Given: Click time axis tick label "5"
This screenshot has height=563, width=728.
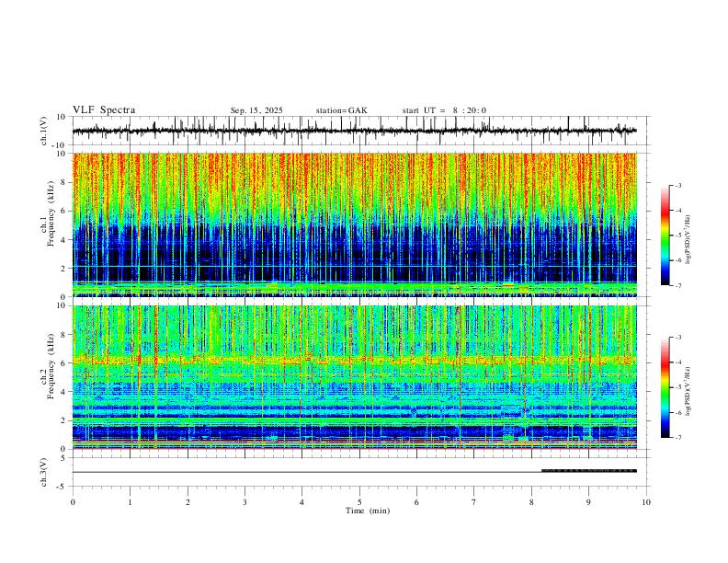Looking at the screenshot, I should [x=359, y=502].
